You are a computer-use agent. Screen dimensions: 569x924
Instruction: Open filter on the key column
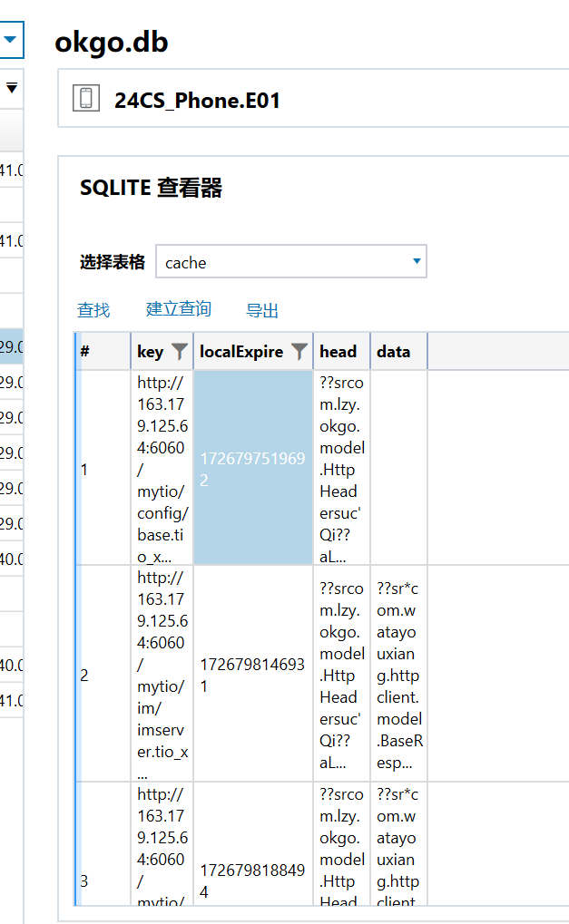click(180, 352)
